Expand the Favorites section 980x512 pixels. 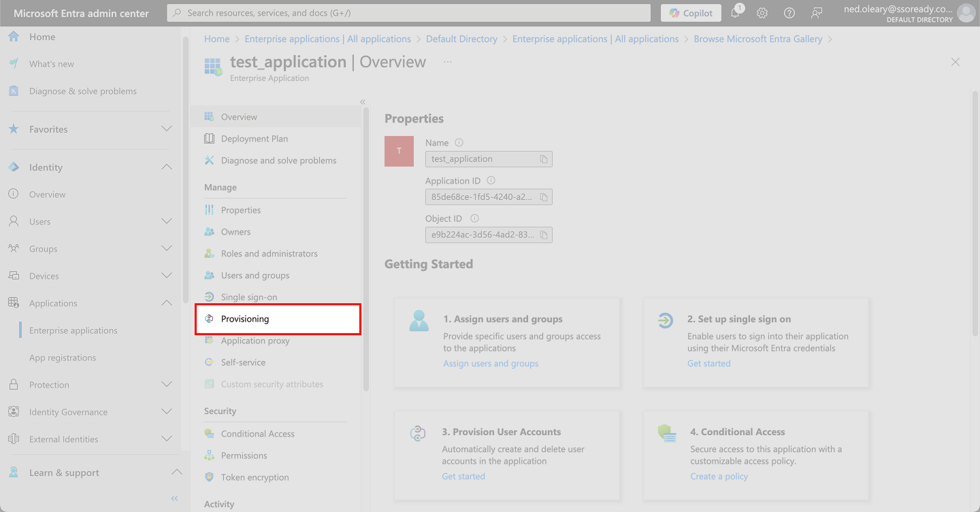pyautogui.click(x=167, y=129)
